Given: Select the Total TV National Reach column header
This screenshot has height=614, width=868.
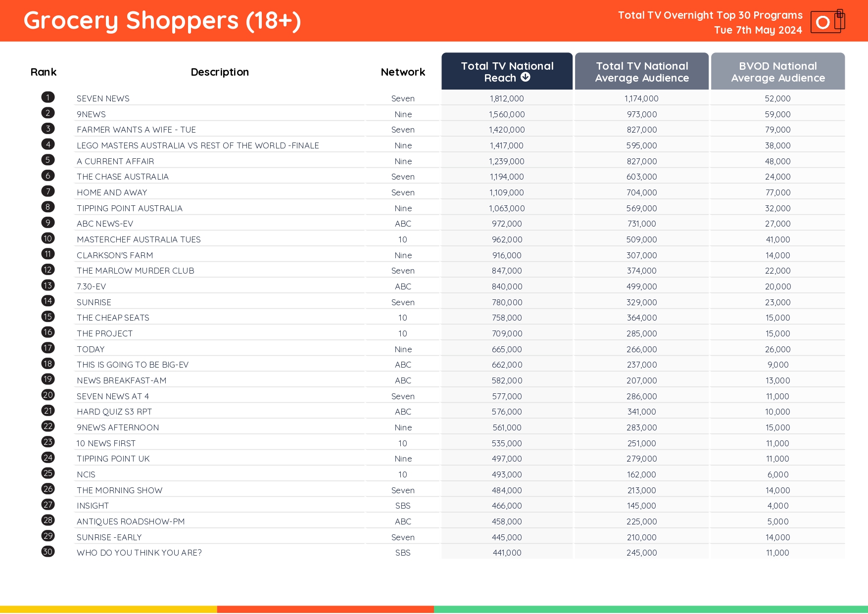Looking at the screenshot, I should tap(507, 72).
